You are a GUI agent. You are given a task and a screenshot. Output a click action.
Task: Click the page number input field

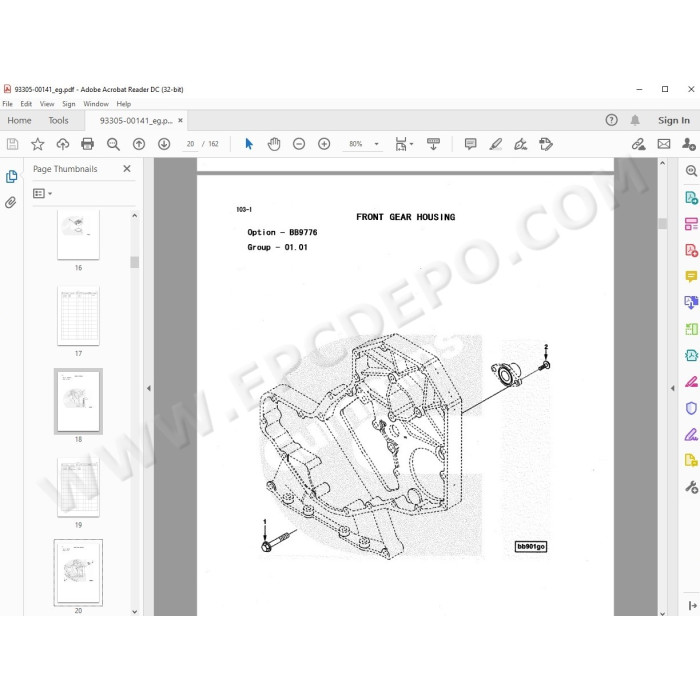pyautogui.click(x=191, y=144)
